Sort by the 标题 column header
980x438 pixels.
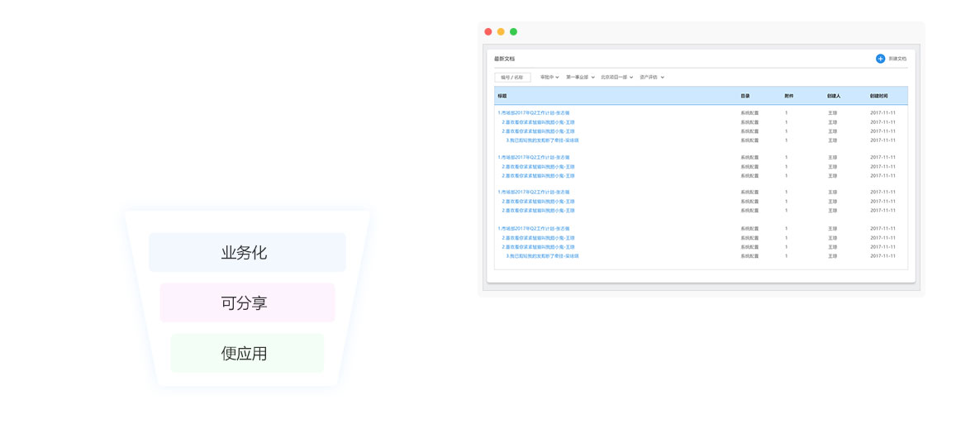pyautogui.click(x=502, y=96)
